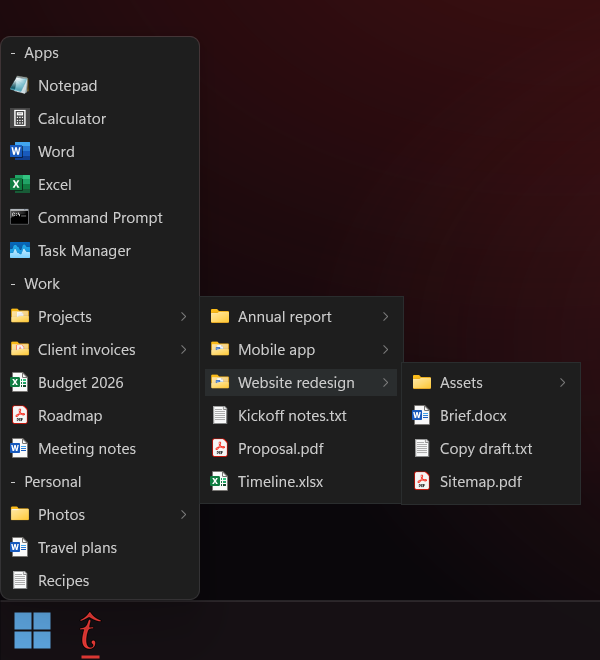Click the Mobile app folder icon

[x=220, y=349]
